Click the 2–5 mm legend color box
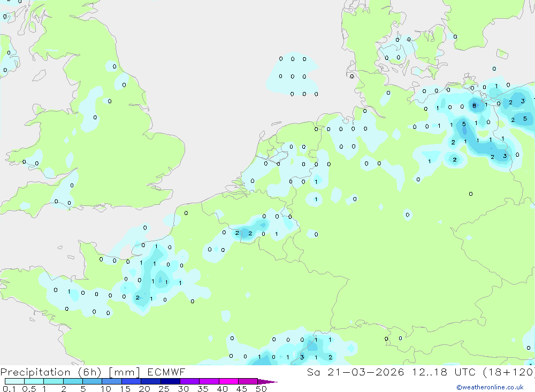Image resolution: width=535 pixels, height=392 pixels. click(73, 381)
